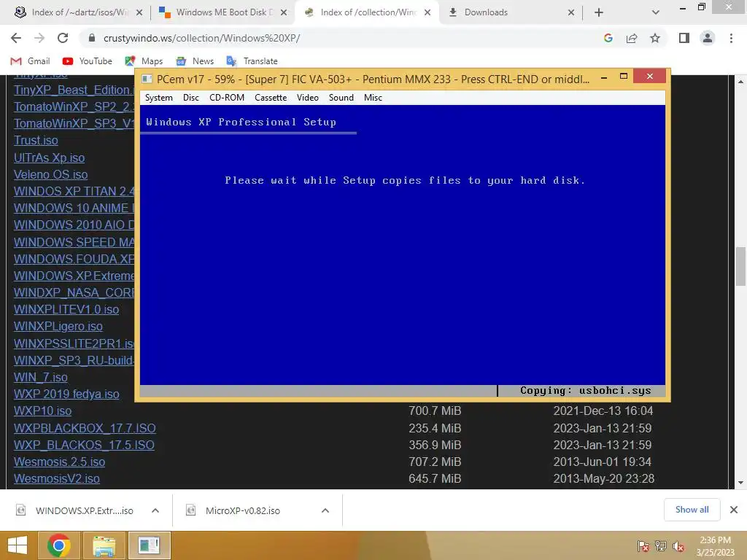Click the forward navigation arrow
This screenshot has width=747, height=560.
click(x=39, y=38)
